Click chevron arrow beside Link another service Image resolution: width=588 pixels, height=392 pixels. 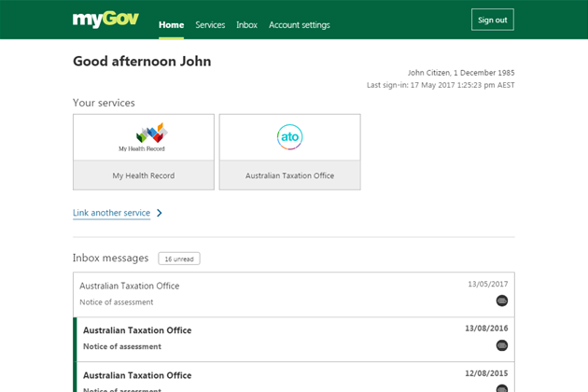(160, 213)
